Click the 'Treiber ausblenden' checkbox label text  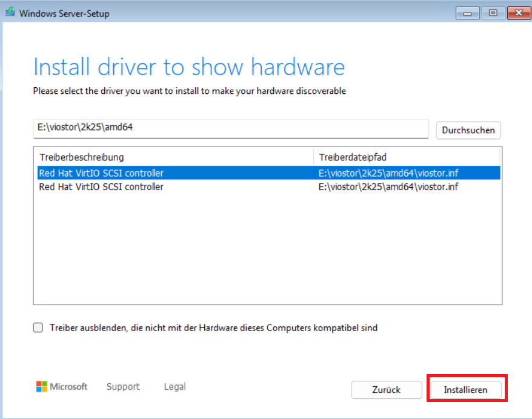[x=213, y=328]
